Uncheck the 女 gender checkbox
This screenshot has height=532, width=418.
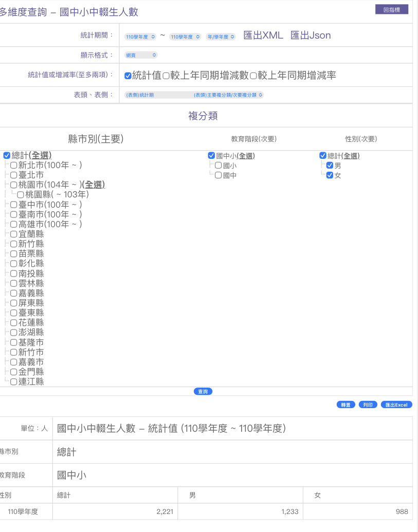(330, 175)
